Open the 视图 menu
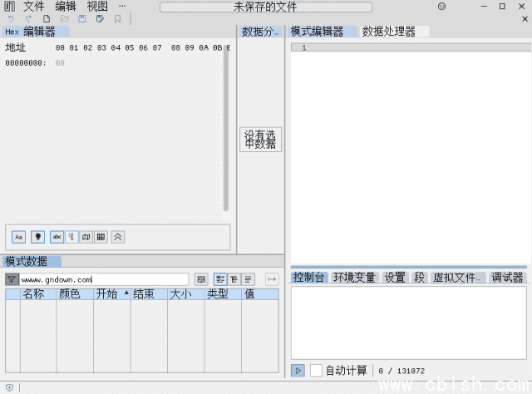 point(97,7)
